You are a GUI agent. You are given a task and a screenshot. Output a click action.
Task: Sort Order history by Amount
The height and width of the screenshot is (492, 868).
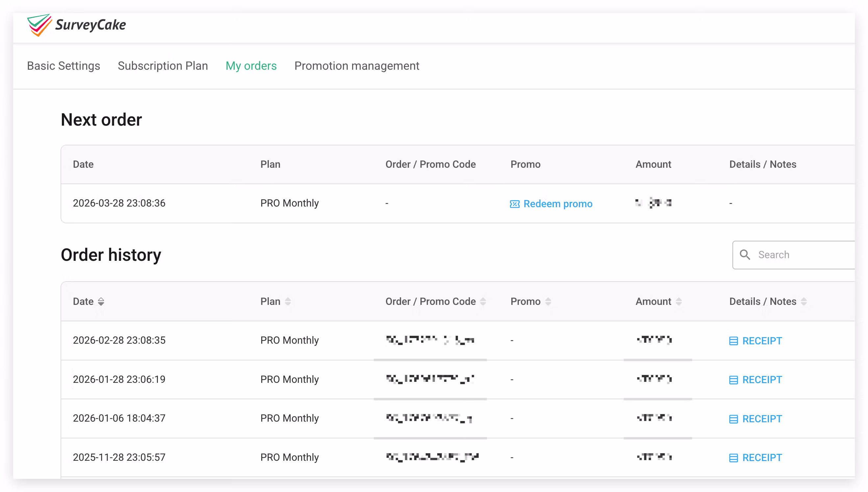[678, 302]
